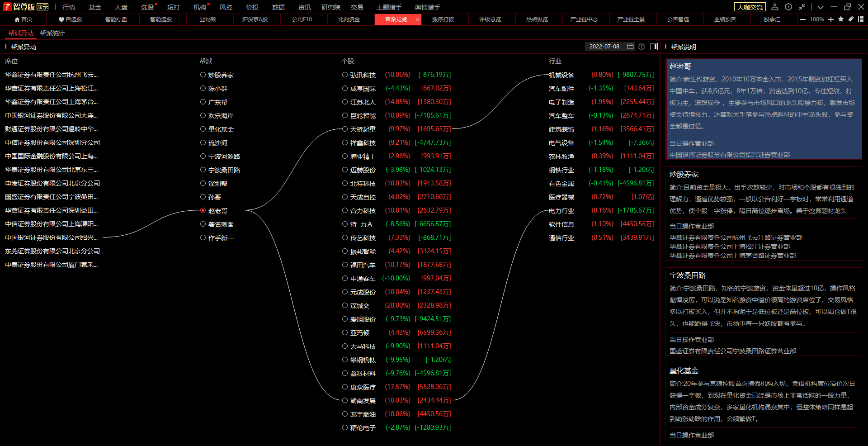
Task: Open the 宁波桑田路 description card
Action: coord(764,312)
